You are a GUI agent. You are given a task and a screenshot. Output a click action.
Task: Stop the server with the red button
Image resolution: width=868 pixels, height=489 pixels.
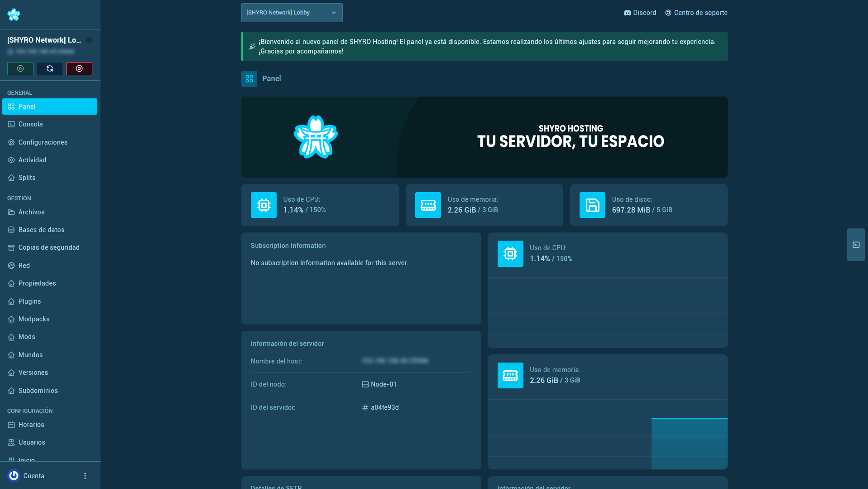pos(79,68)
